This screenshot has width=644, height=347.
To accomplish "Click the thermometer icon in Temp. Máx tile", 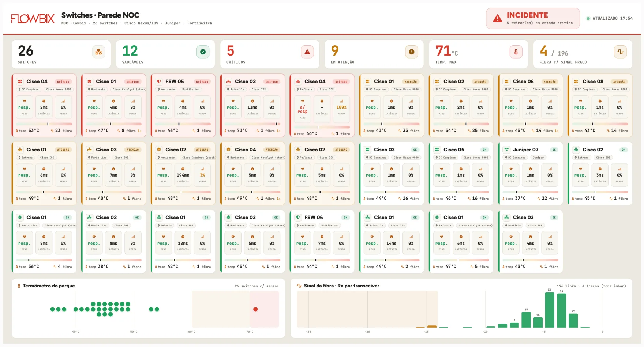I will point(516,52).
